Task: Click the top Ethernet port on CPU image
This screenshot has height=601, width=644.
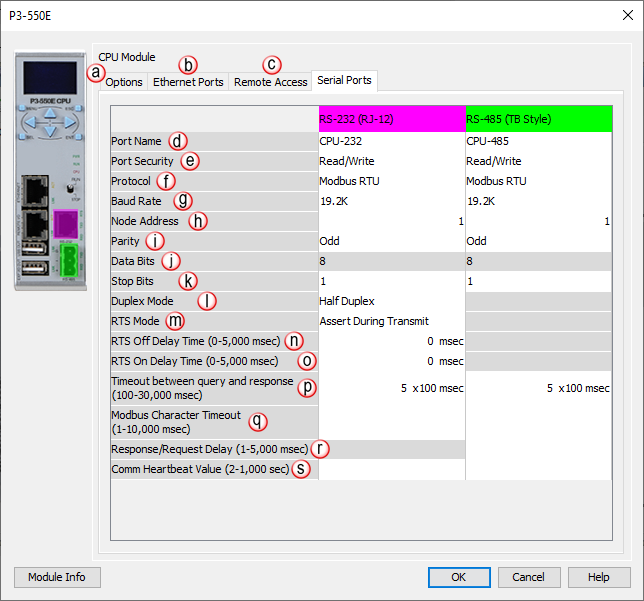Action: (35, 190)
